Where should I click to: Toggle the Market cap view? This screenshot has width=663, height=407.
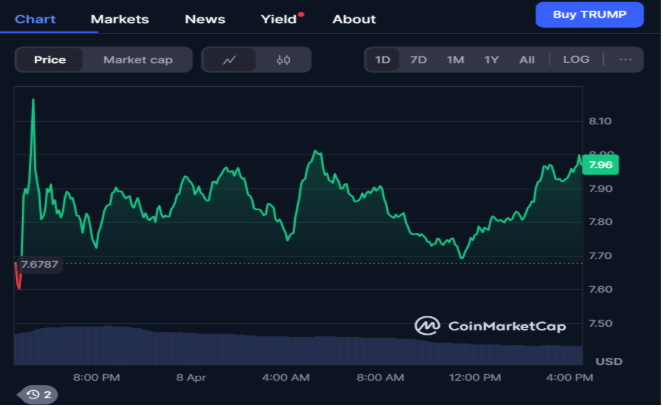click(138, 60)
